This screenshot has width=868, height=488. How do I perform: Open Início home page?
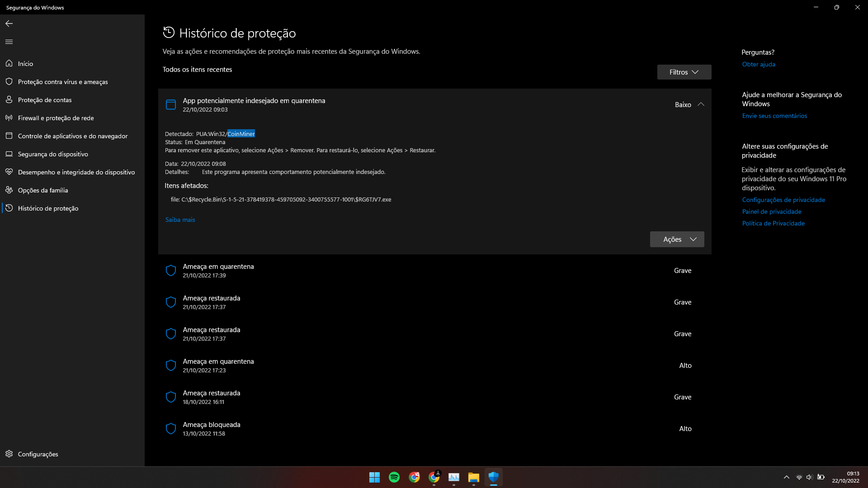point(25,64)
